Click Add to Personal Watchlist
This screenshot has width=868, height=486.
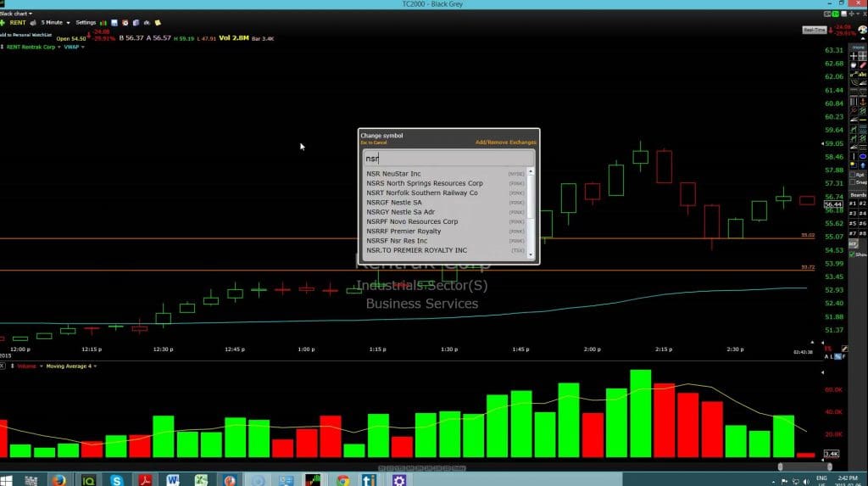pyautogui.click(x=26, y=35)
